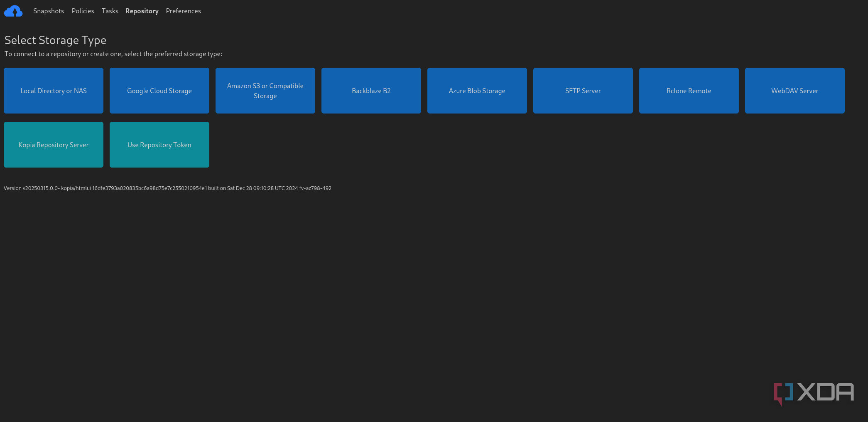
Task: View the Tasks list
Action: tap(110, 11)
